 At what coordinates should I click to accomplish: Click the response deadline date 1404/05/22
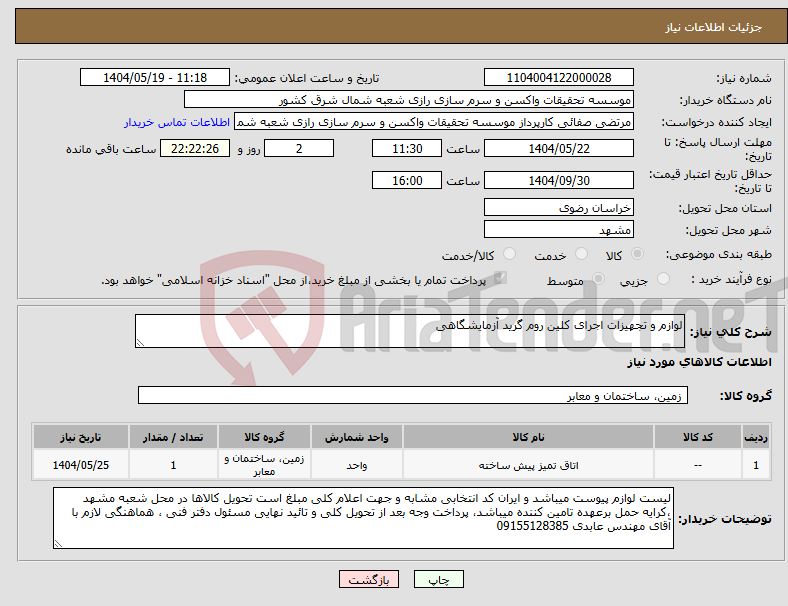(x=558, y=148)
